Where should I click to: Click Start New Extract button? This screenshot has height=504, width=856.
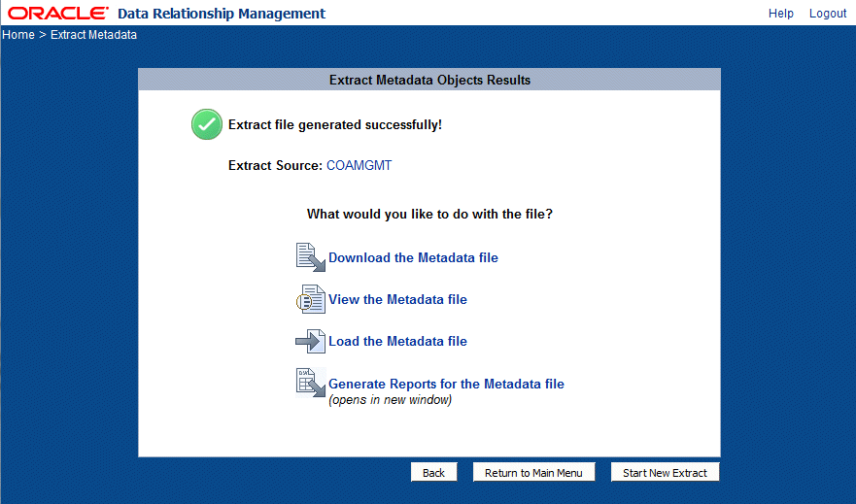pyautogui.click(x=665, y=472)
